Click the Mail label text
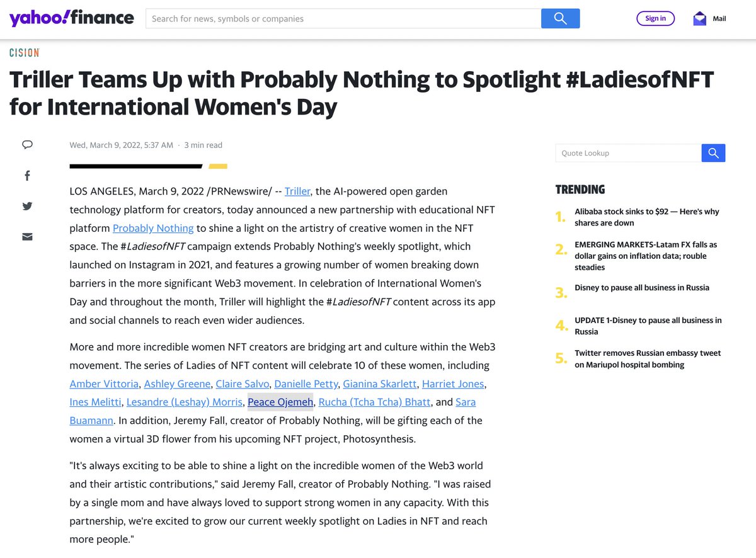Screen dimensions: 756x558 click(x=719, y=19)
